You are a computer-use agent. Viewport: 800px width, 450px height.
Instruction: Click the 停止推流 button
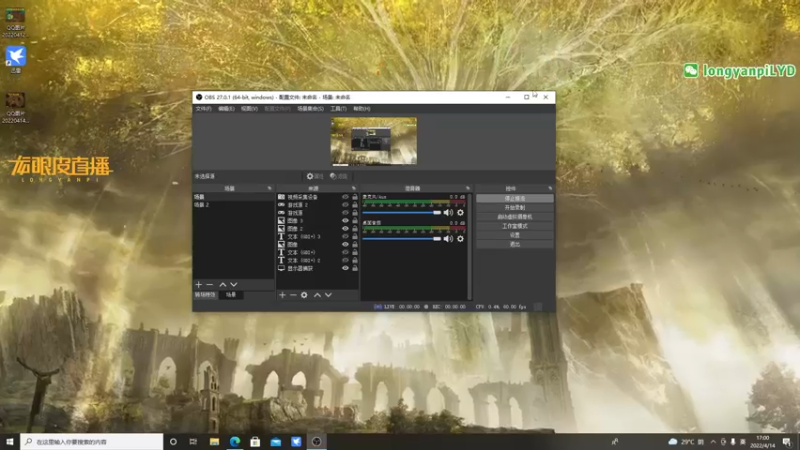tap(515, 198)
